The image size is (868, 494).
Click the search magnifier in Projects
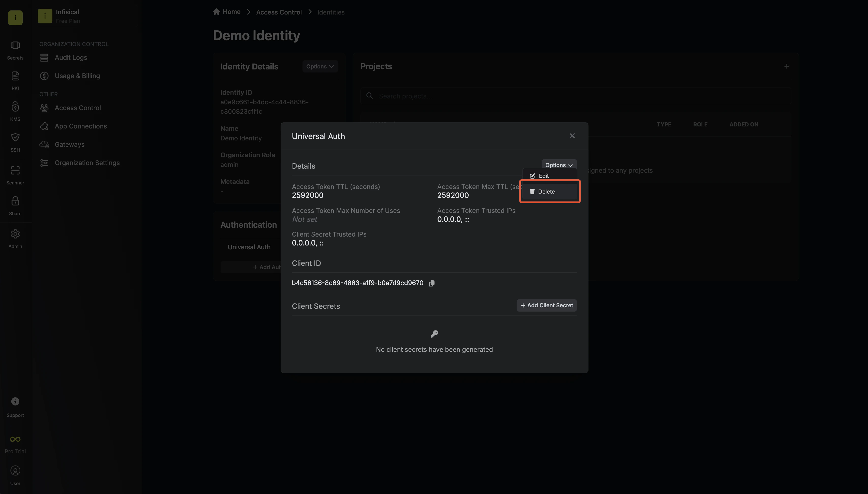coord(369,96)
